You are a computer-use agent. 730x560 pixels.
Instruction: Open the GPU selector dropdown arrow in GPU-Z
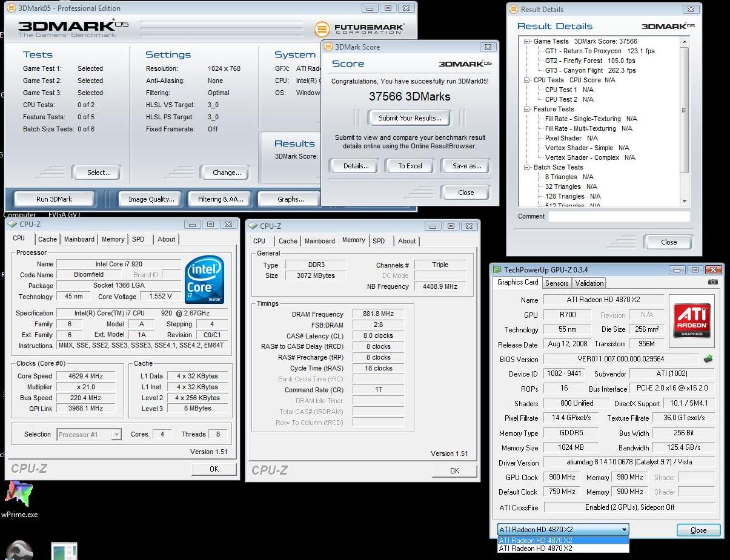pos(623,530)
